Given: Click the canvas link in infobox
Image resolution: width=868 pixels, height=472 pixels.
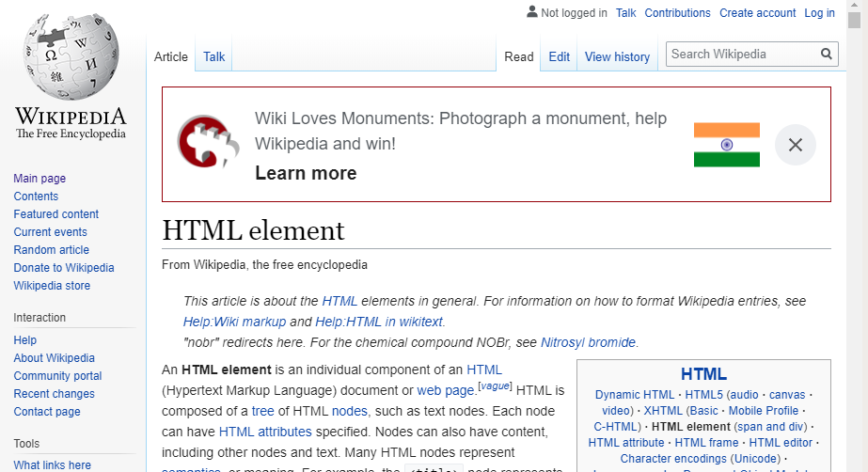Looking at the screenshot, I should pos(786,395).
